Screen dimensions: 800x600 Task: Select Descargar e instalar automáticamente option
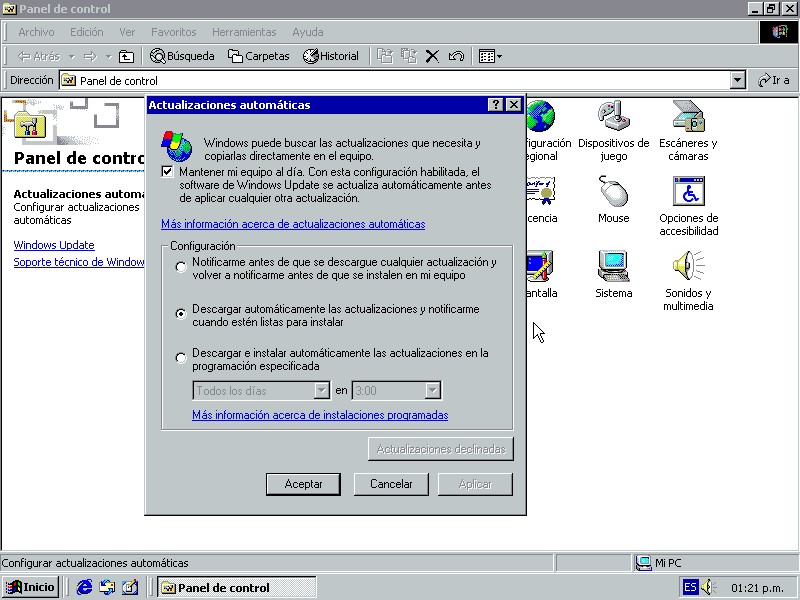point(181,358)
